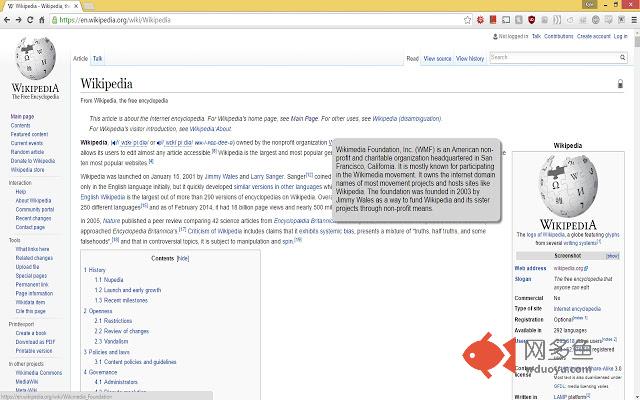Click the Cast screen extension icon
640x400 pixels.
click(x=506, y=20)
